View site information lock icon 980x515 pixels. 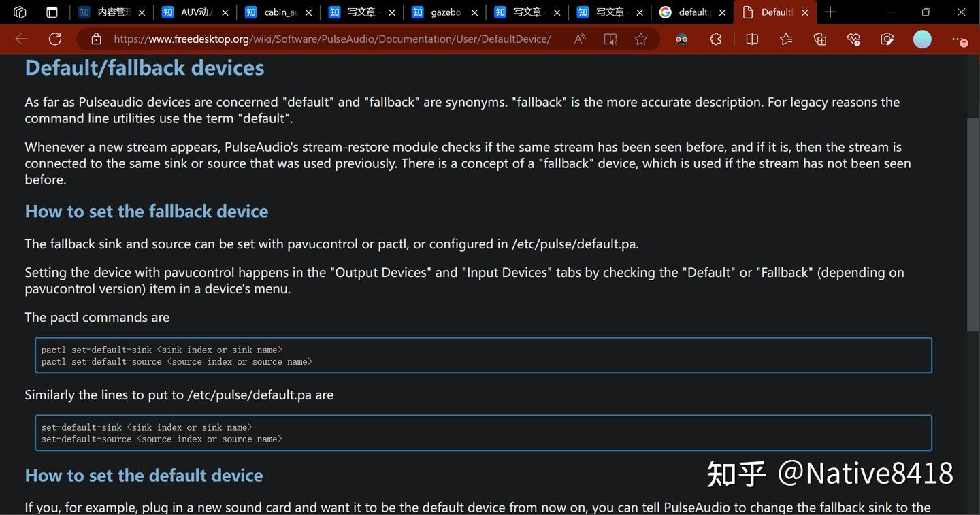[x=97, y=39]
